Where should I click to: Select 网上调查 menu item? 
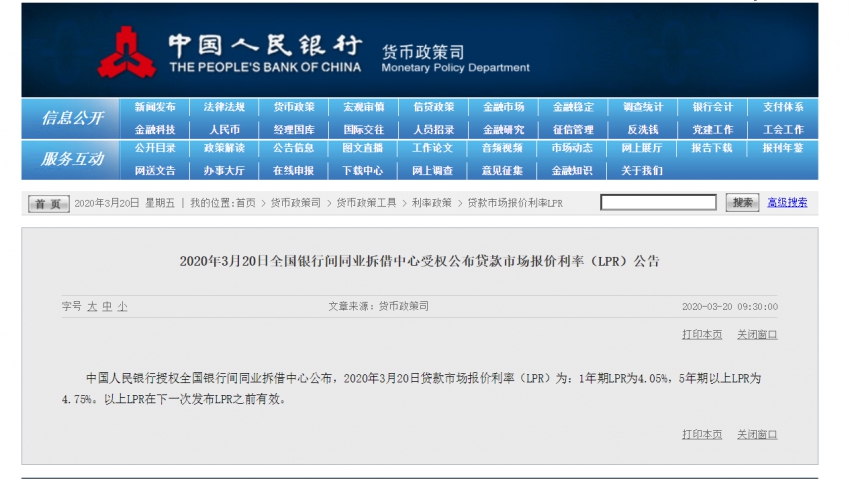click(x=432, y=171)
